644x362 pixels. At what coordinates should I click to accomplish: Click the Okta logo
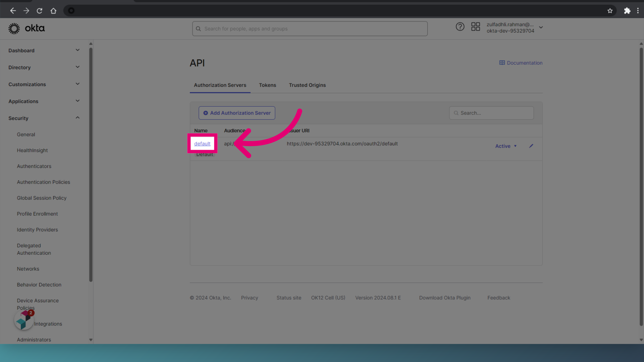click(x=26, y=28)
